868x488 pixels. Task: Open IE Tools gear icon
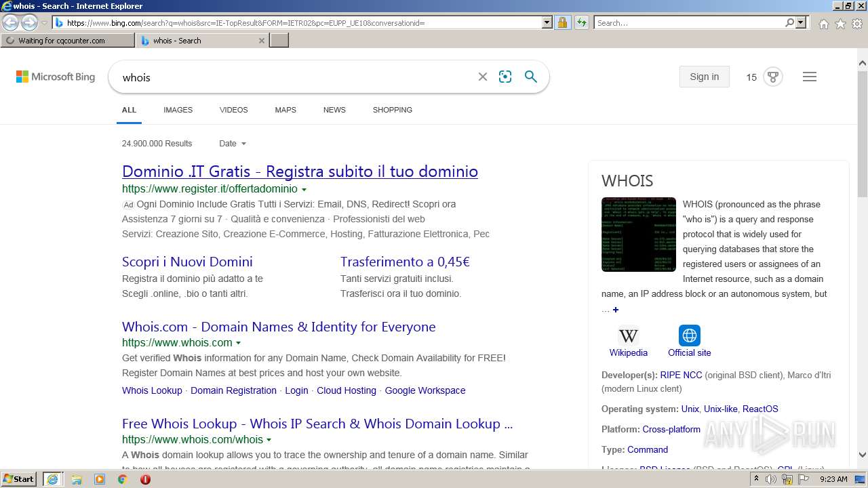tap(857, 24)
